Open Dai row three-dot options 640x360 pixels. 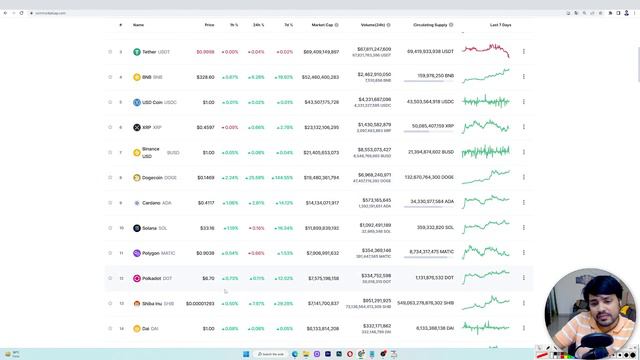[524, 328]
